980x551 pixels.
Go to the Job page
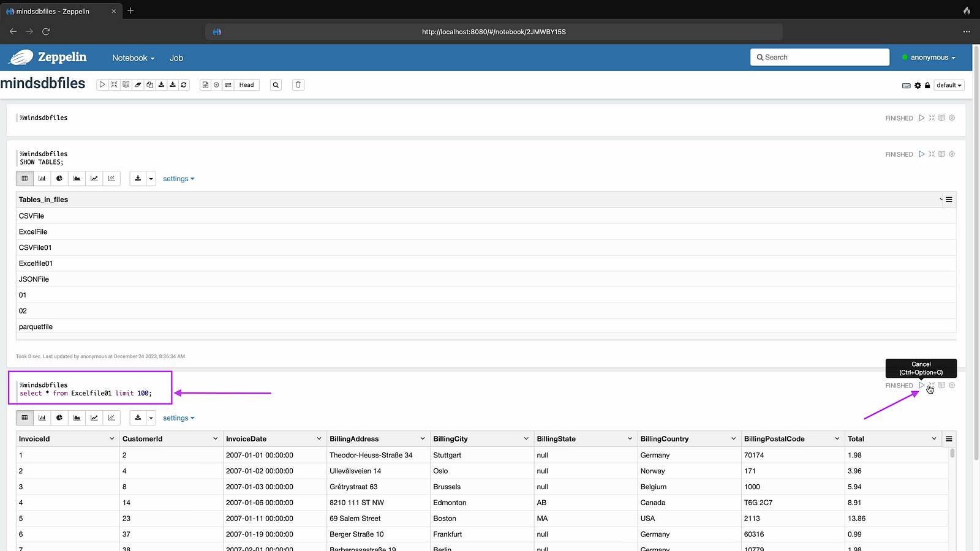coord(176,58)
